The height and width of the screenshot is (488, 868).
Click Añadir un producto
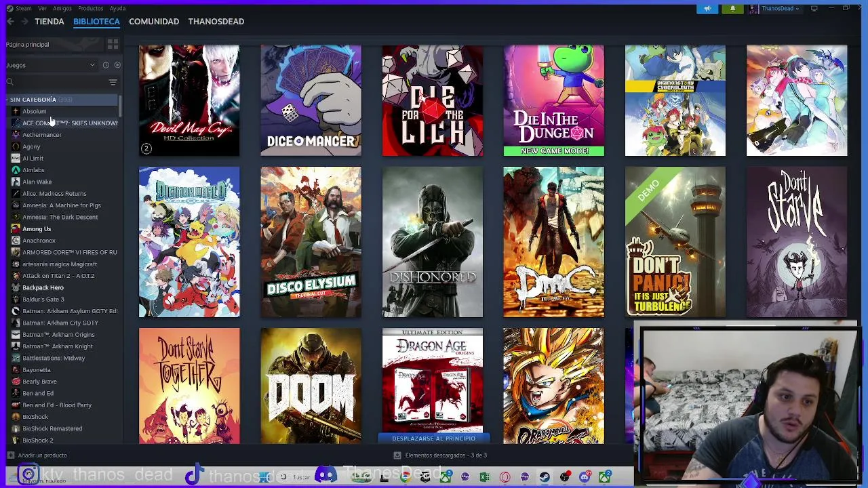click(42, 455)
